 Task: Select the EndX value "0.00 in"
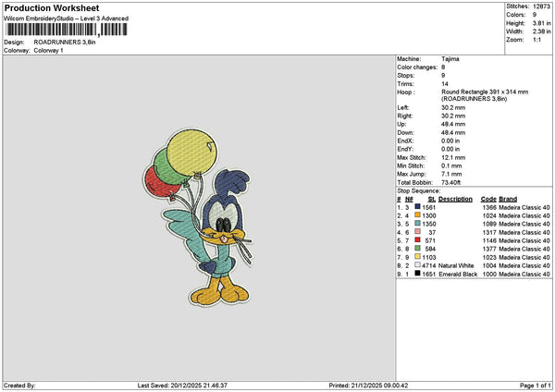pyautogui.click(x=450, y=141)
